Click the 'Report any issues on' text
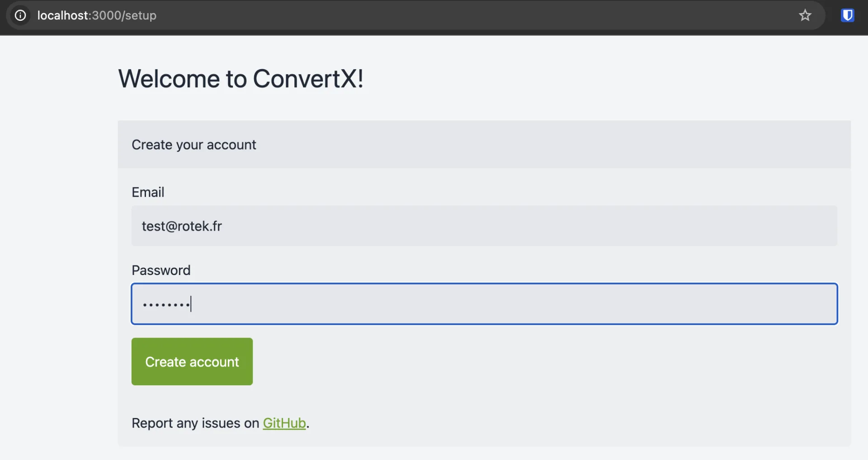Image resolution: width=868 pixels, height=460 pixels. click(x=195, y=423)
